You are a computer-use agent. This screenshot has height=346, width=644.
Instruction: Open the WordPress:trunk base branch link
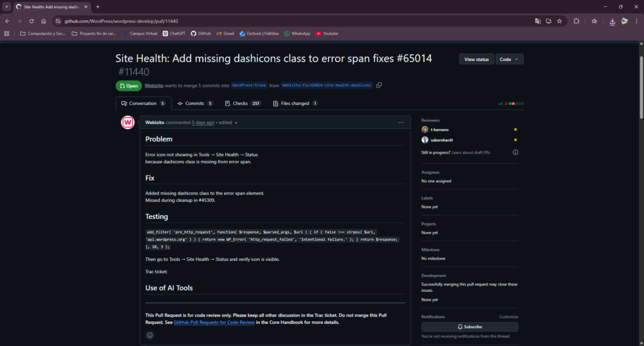(x=249, y=86)
